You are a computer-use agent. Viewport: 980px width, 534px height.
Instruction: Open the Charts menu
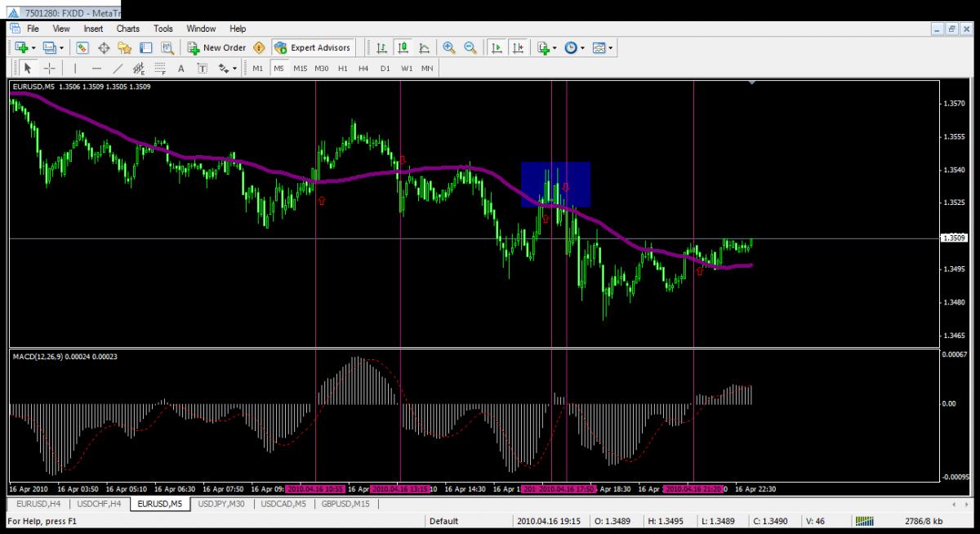pos(127,29)
